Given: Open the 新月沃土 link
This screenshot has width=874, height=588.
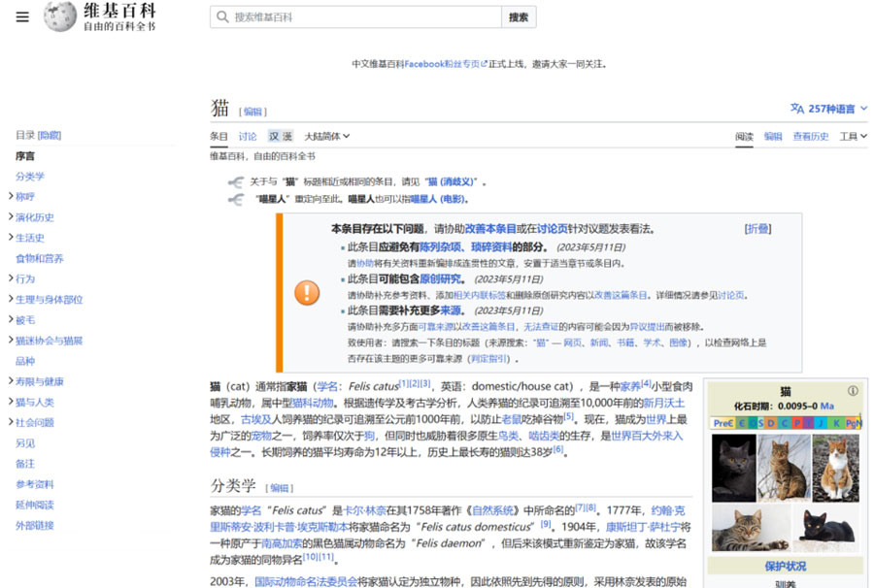Looking at the screenshot, I should point(664,403).
